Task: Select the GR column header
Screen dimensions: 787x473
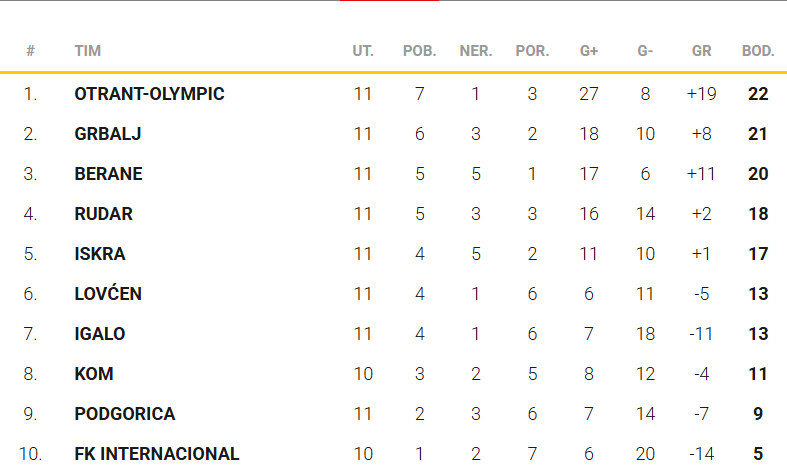Action: pos(701,51)
